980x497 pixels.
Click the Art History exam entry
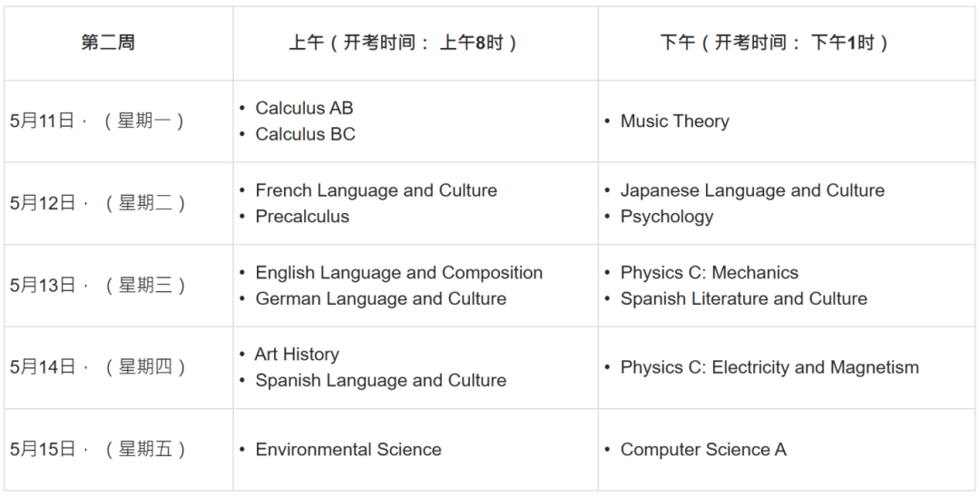[297, 355]
